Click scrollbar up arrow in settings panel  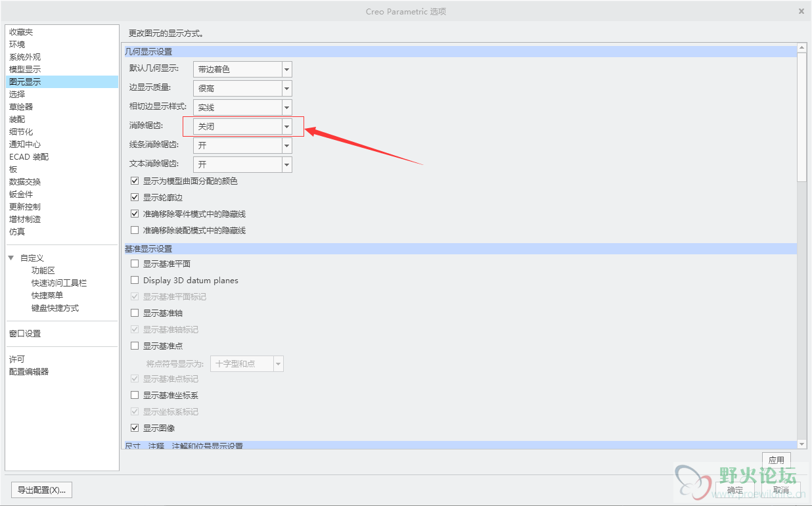801,49
